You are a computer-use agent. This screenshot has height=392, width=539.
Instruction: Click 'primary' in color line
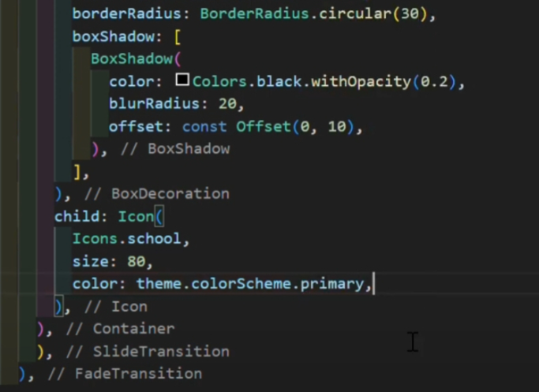click(332, 285)
